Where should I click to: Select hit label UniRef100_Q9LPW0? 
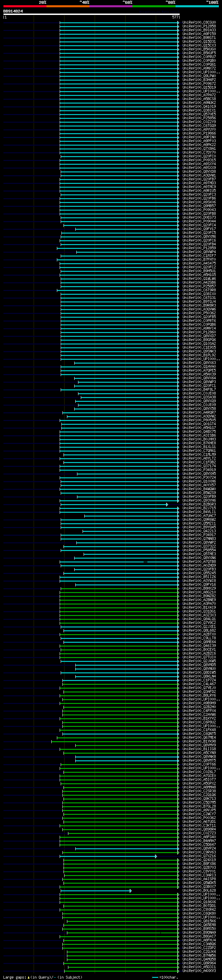pos(199,76)
